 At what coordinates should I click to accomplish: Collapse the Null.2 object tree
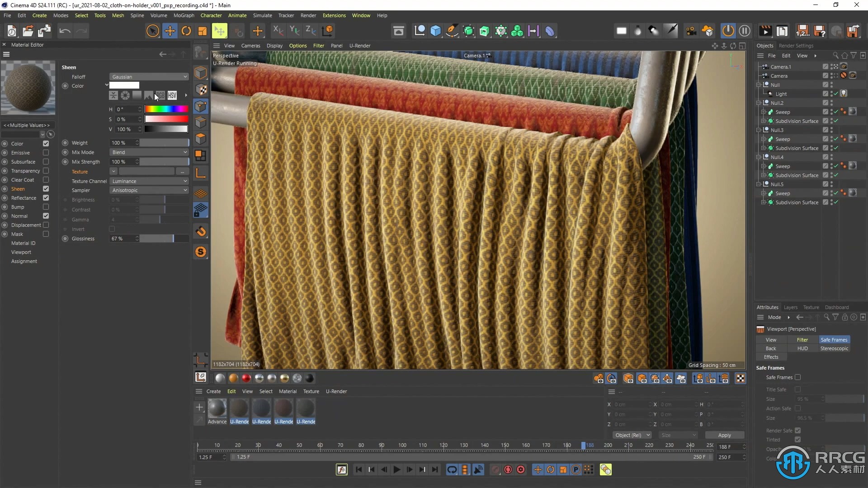759,103
